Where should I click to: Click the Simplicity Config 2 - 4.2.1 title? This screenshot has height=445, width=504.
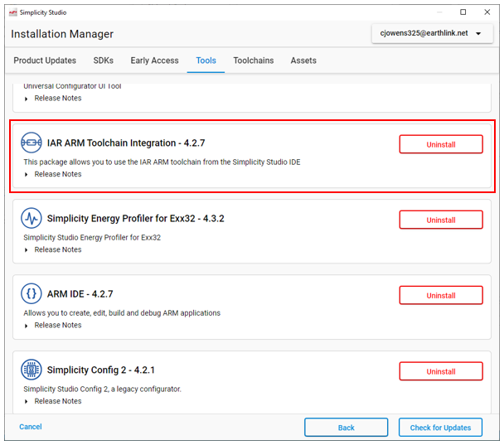tap(101, 370)
